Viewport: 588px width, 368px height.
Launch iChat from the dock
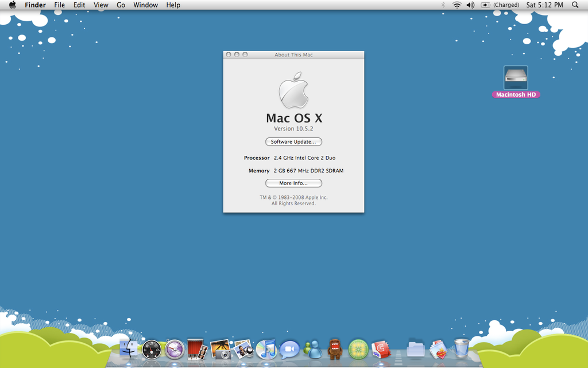click(x=289, y=349)
